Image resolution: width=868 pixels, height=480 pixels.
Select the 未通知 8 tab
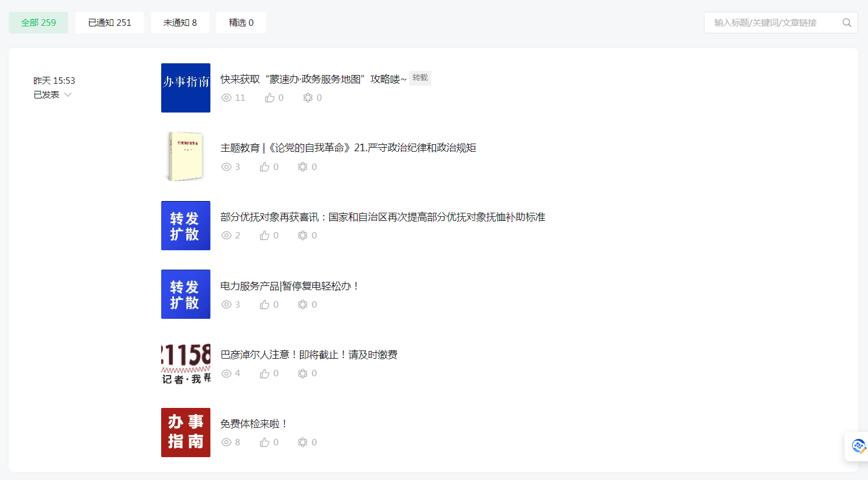pos(180,23)
